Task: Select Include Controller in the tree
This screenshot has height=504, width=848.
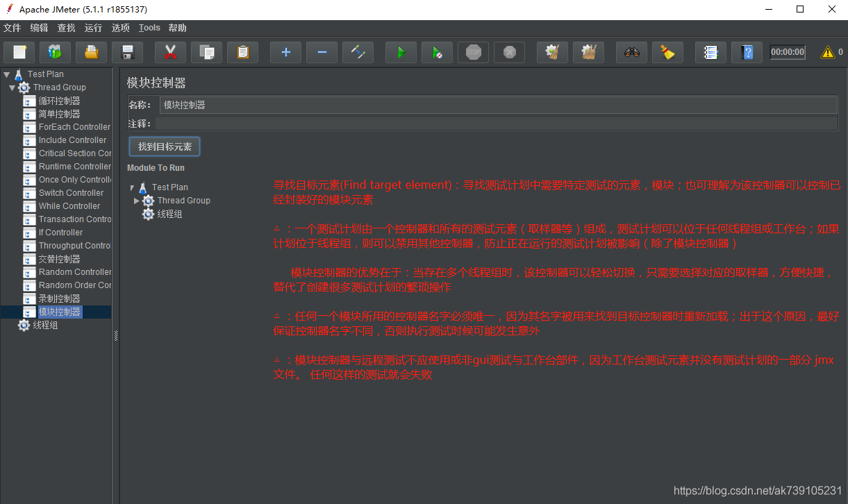Action: pyautogui.click(x=73, y=140)
